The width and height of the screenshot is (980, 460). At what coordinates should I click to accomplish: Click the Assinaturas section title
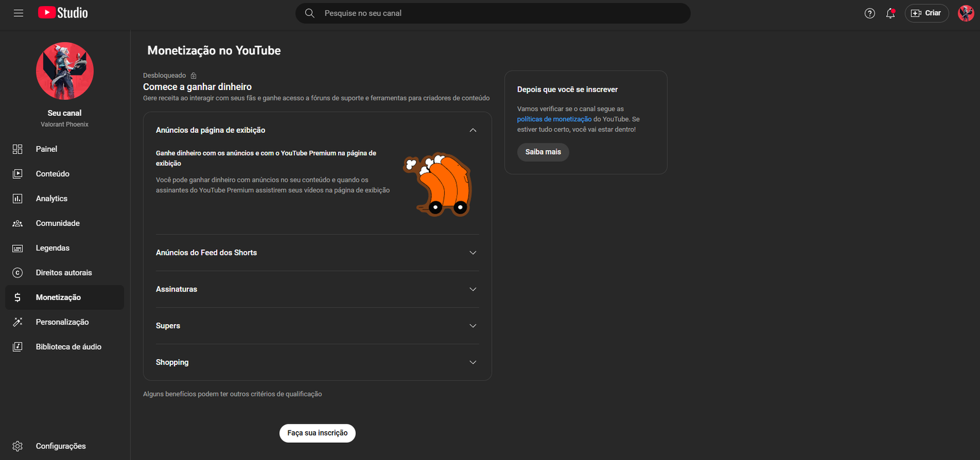(176, 289)
